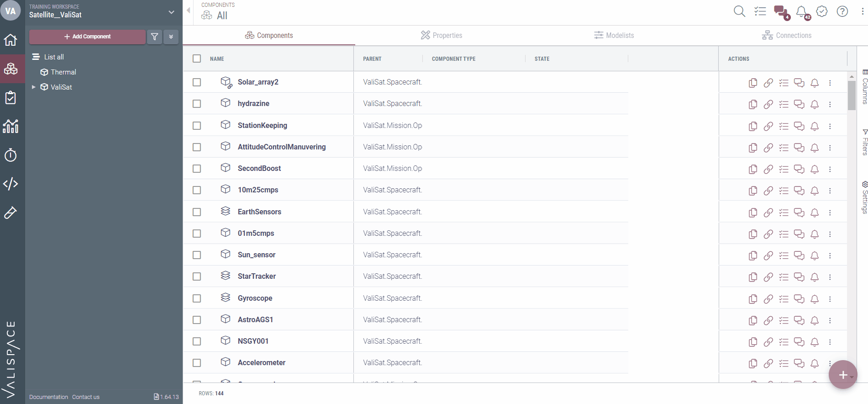Image resolution: width=868 pixels, height=404 pixels.
Task: Open the workspace dropdown chevron
Action: (x=171, y=12)
